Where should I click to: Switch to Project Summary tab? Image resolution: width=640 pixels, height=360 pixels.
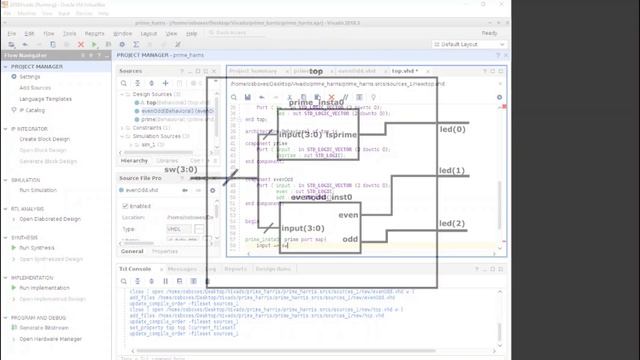(x=253, y=71)
